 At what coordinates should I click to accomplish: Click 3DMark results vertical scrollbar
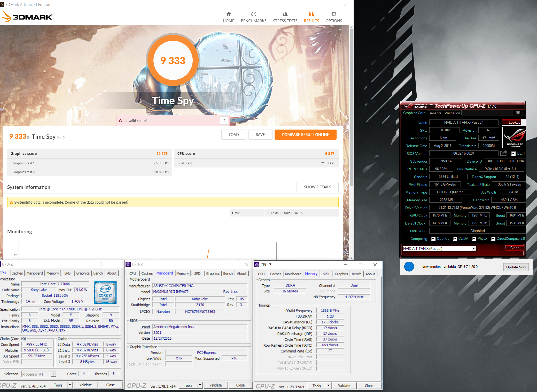tap(351, 107)
